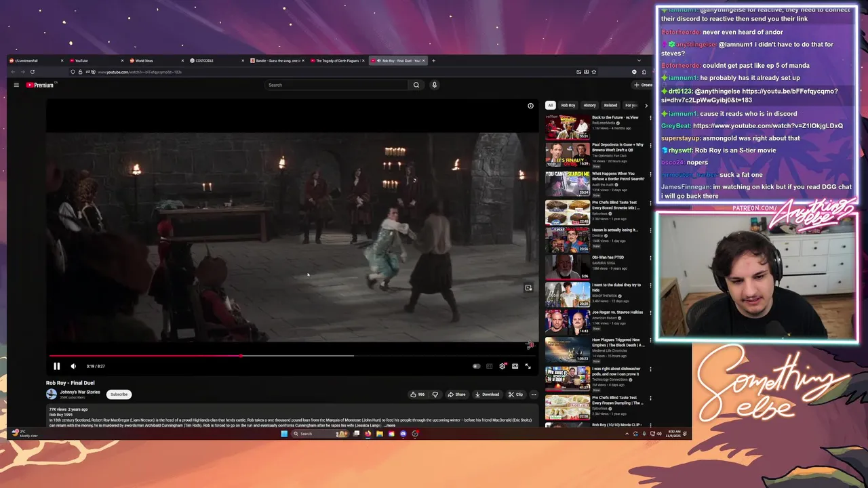This screenshot has width=868, height=488.
Task: Select the Related filter chip
Action: coord(611,105)
